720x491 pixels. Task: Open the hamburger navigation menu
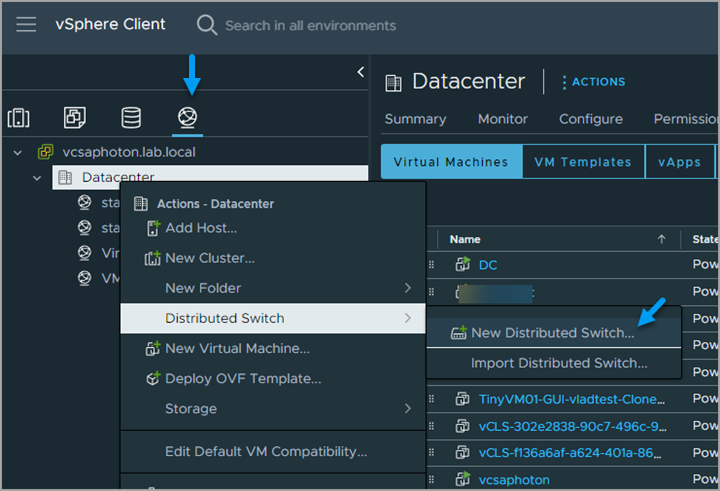(x=26, y=24)
